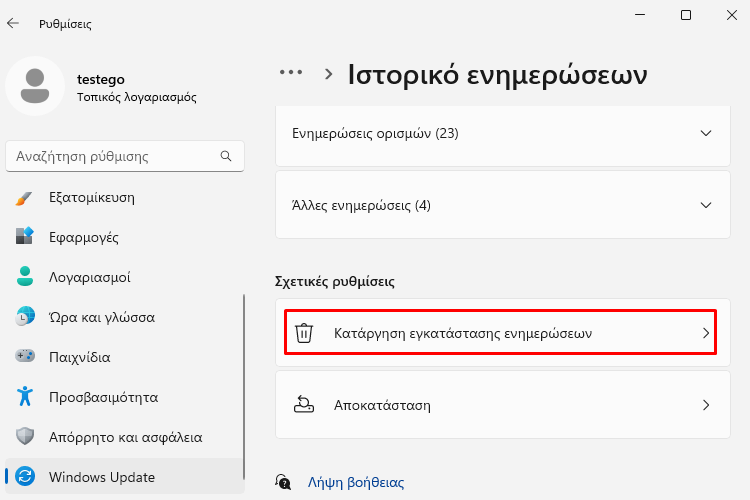Click the Αναζήτηση ρύθμισης search field

pos(125,156)
